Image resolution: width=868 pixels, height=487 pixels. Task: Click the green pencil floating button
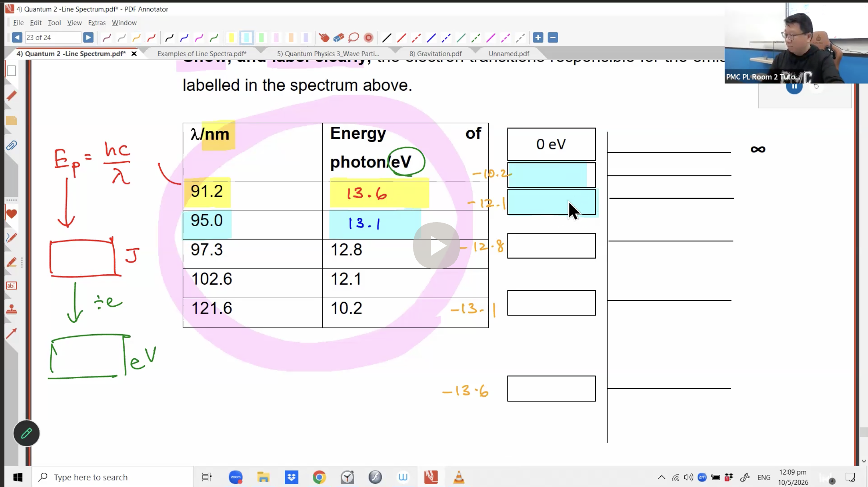[26, 433]
